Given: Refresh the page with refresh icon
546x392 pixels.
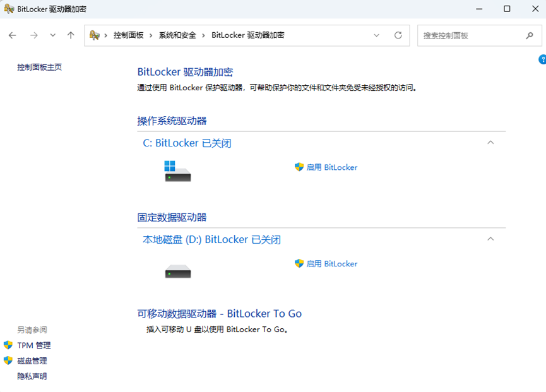Looking at the screenshot, I should 398,35.
